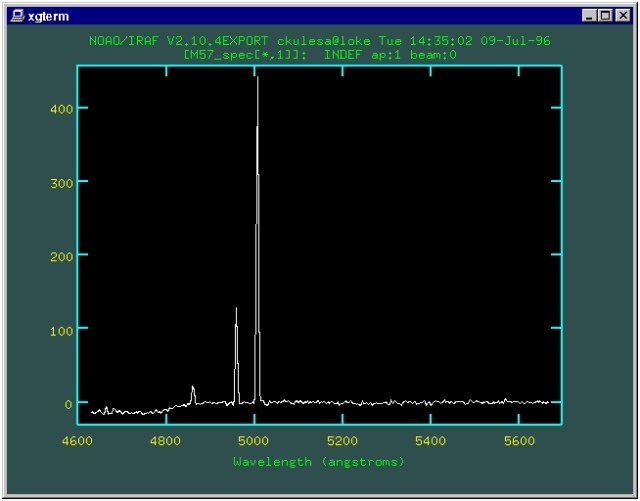The height and width of the screenshot is (501, 640).
Task: Maximize the xgterm window
Action: [x=604, y=16]
